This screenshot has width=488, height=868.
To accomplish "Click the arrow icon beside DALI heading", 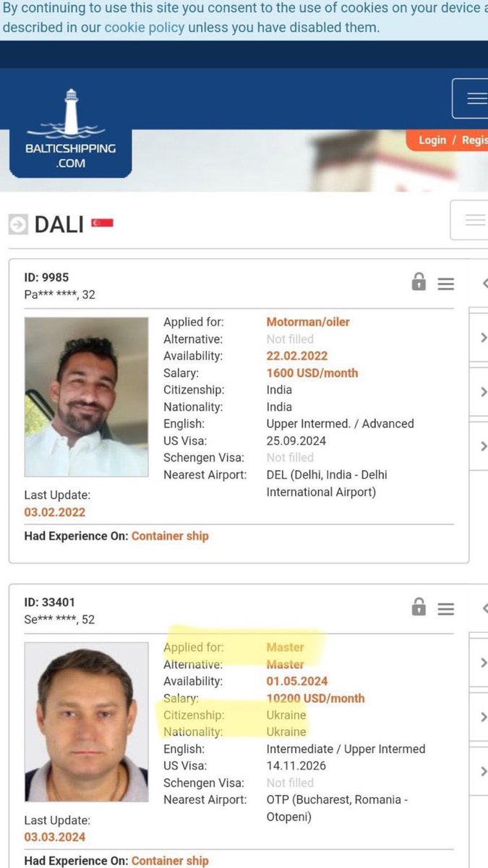I will pos(18,224).
